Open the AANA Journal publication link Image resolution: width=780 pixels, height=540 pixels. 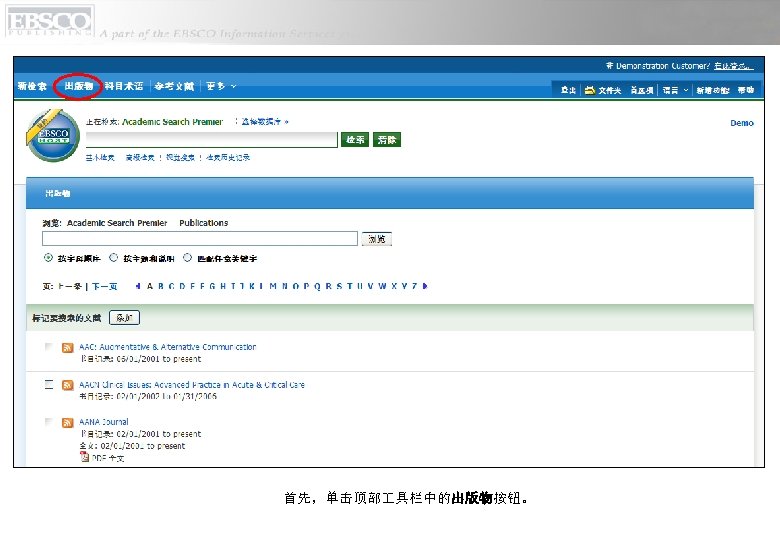[103, 422]
